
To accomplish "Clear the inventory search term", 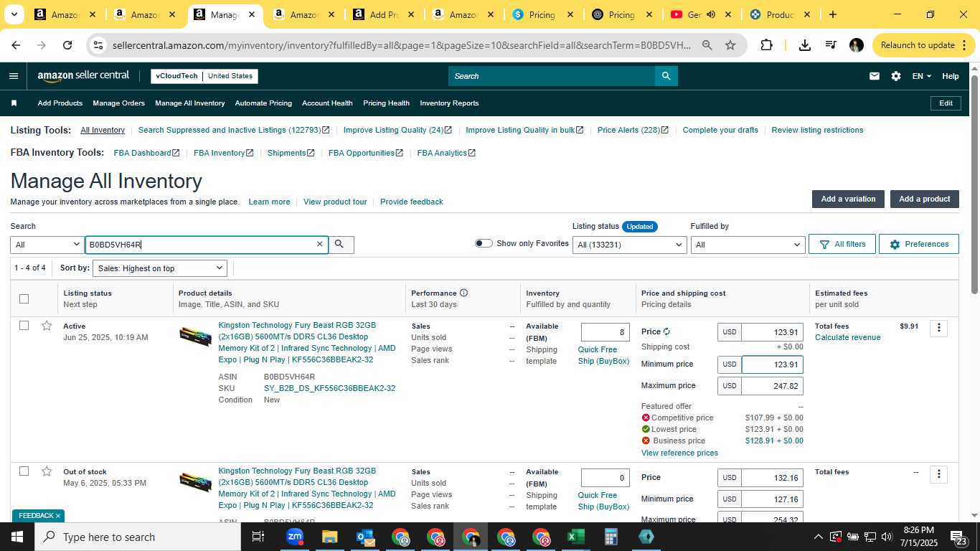I will tap(320, 245).
